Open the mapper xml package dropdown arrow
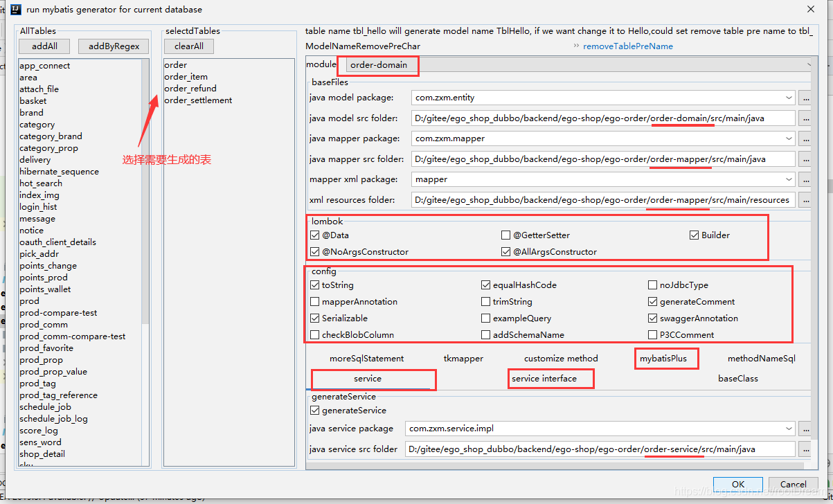833x504 pixels. tap(789, 179)
